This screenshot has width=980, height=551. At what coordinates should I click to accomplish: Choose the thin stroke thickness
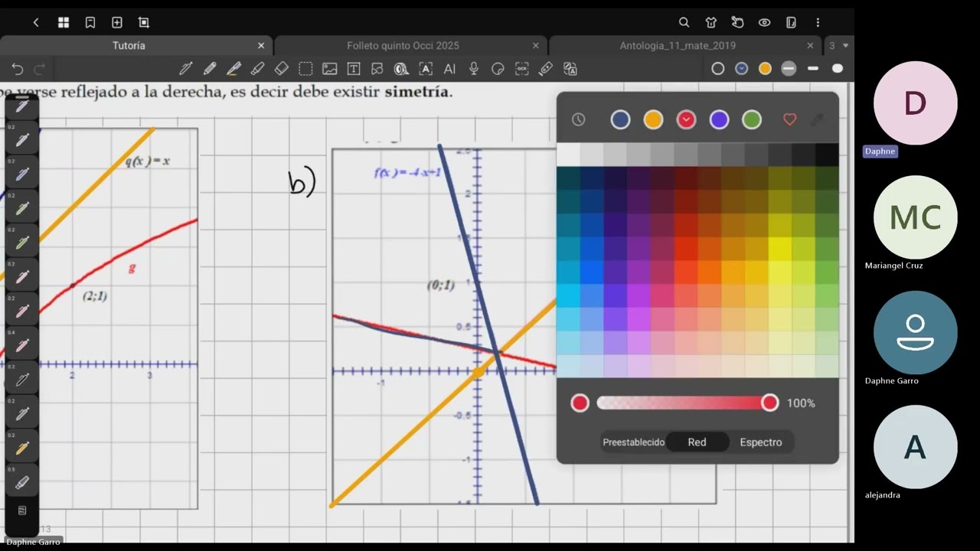813,69
